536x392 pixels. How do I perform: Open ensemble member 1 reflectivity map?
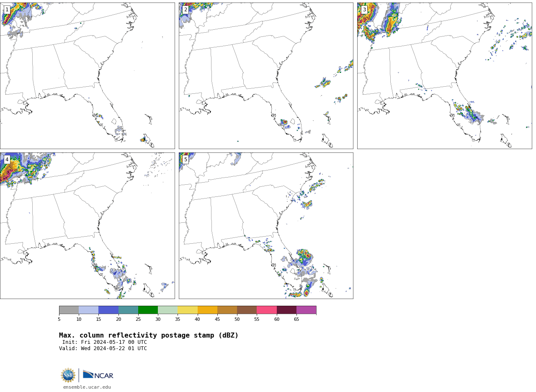[87, 76]
